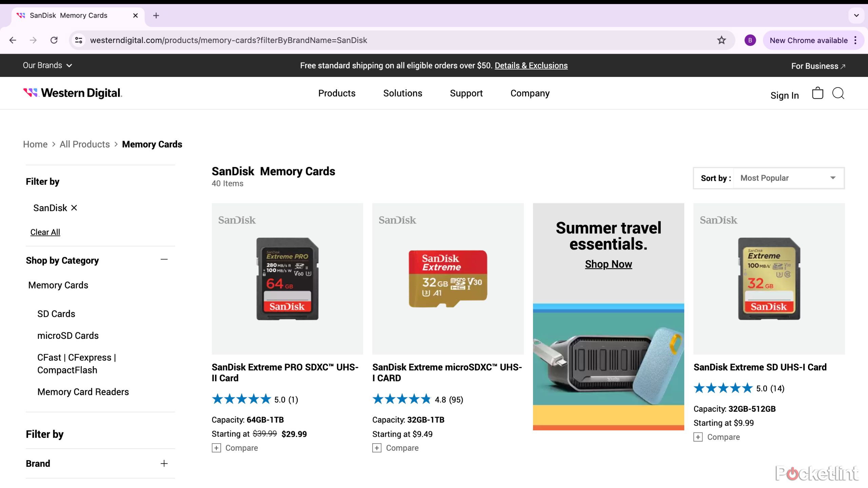Click the Products navigation menu item
This screenshot has height=488, width=868.
(x=337, y=93)
